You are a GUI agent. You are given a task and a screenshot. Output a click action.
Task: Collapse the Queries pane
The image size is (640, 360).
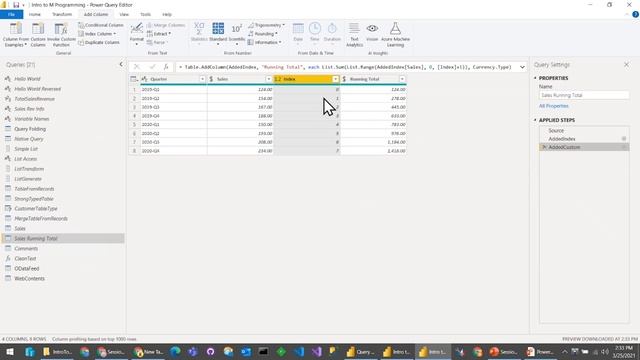(121, 64)
